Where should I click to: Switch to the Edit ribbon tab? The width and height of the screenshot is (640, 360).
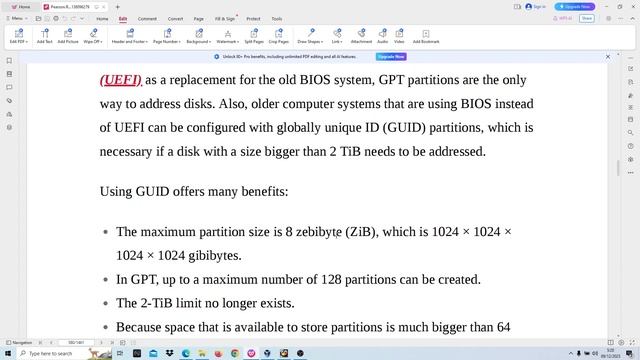point(123,19)
